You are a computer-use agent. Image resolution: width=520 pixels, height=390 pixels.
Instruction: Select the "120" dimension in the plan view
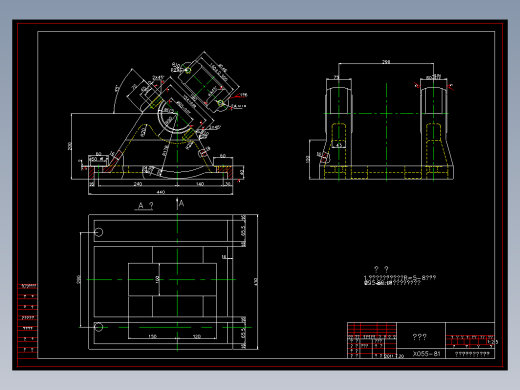click(x=197, y=336)
